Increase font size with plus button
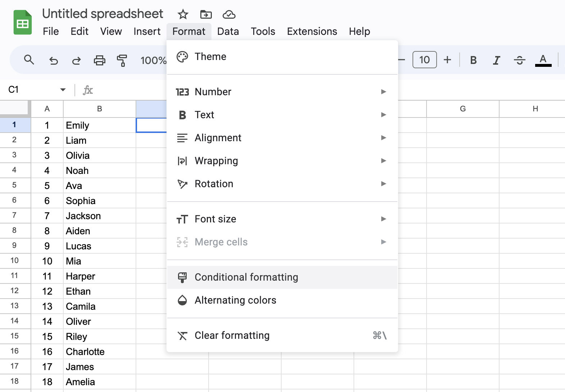Viewport: 565px width, 392px height. point(447,60)
